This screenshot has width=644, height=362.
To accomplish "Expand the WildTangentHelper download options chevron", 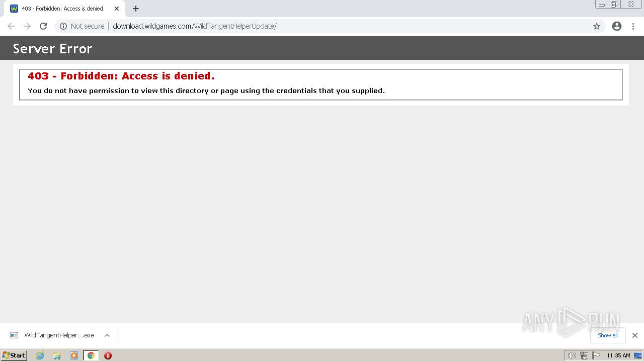I will tap(107, 335).
